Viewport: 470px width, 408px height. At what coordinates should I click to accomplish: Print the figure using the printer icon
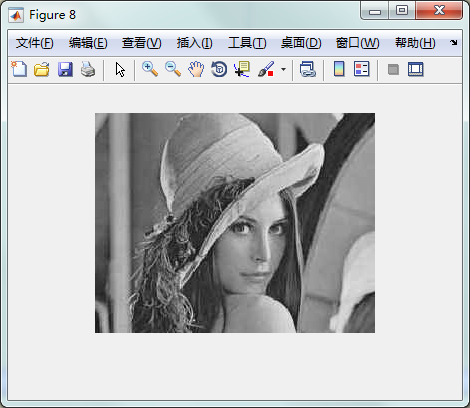tap(88, 69)
